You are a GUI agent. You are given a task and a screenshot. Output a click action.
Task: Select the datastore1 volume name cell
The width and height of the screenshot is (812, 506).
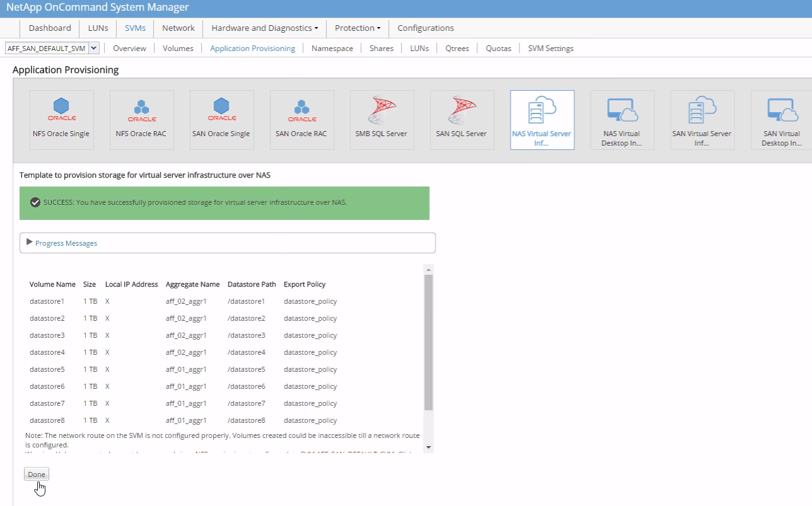[47, 301]
